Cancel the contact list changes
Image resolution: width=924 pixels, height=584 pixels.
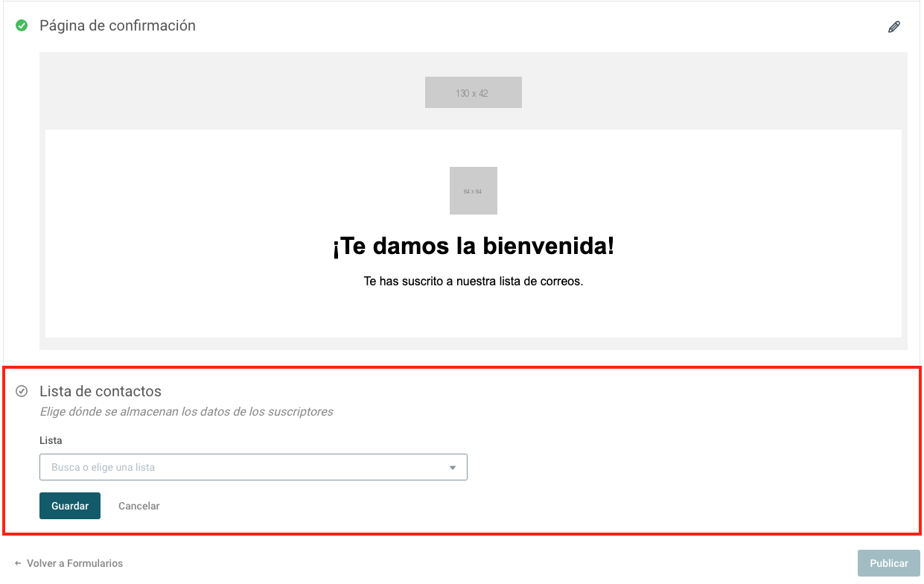(139, 506)
